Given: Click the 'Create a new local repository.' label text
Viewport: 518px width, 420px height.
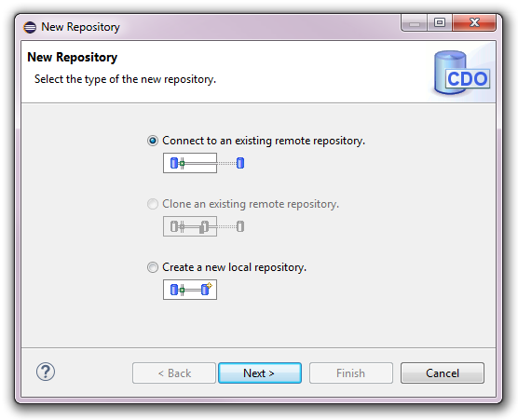Looking at the screenshot, I should coord(234,267).
